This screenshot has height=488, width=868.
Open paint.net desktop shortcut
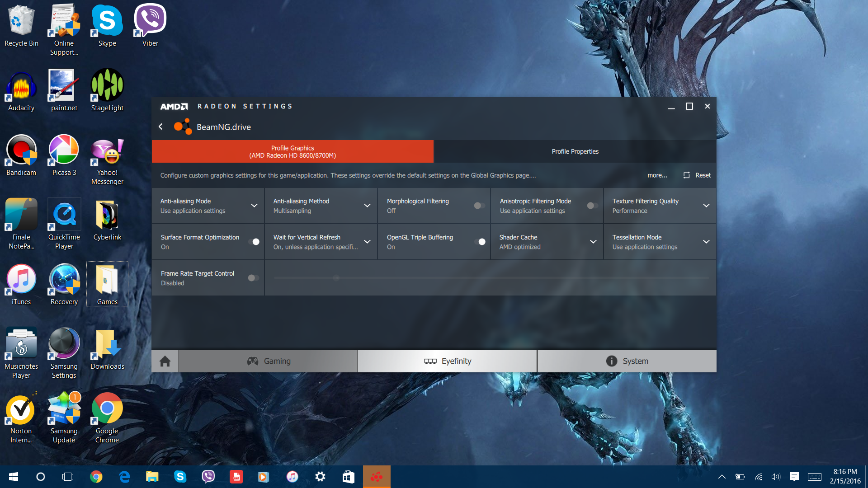[x=64, y=90]
